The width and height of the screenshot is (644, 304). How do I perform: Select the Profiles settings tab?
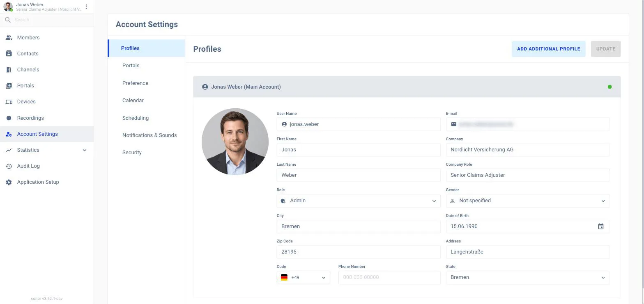[147, 48]
